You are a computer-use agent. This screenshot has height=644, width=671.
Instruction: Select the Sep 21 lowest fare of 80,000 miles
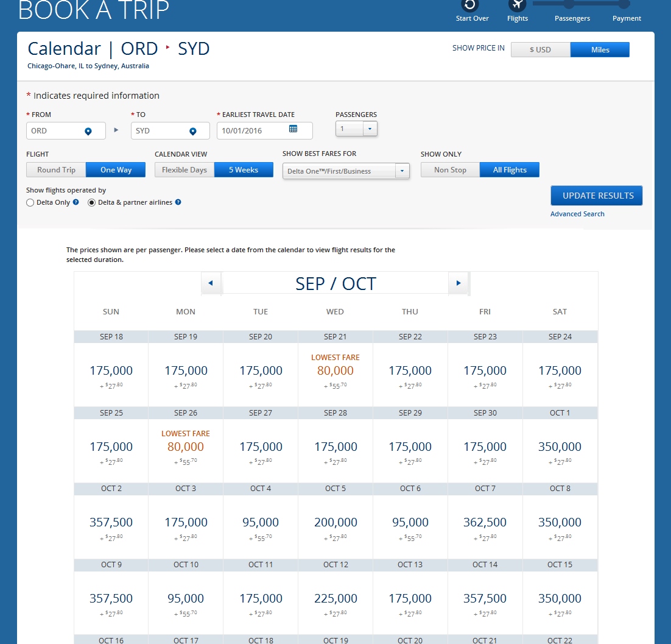(335, 370)
